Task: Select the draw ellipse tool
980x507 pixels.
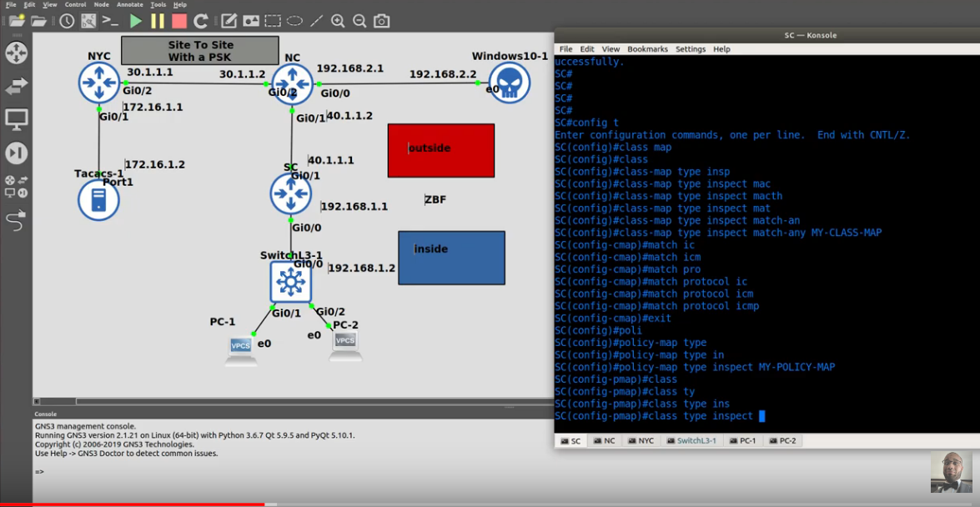Action: (x=294, y=21)
